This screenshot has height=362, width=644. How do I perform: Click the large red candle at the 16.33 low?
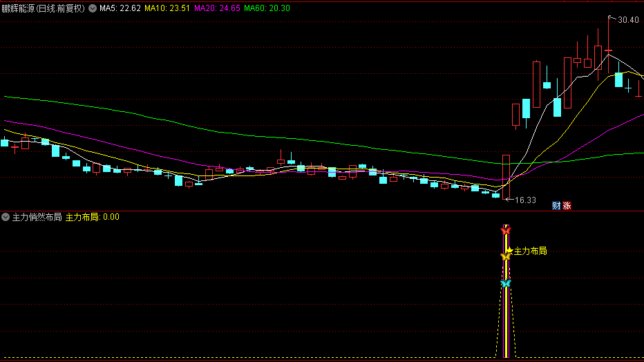click(x=506, y=178)
